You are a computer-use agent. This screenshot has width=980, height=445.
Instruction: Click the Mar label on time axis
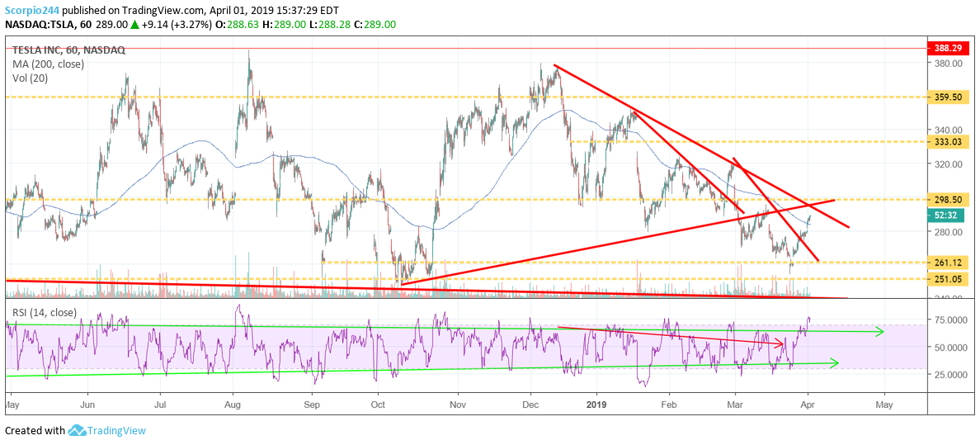[735, 405]
